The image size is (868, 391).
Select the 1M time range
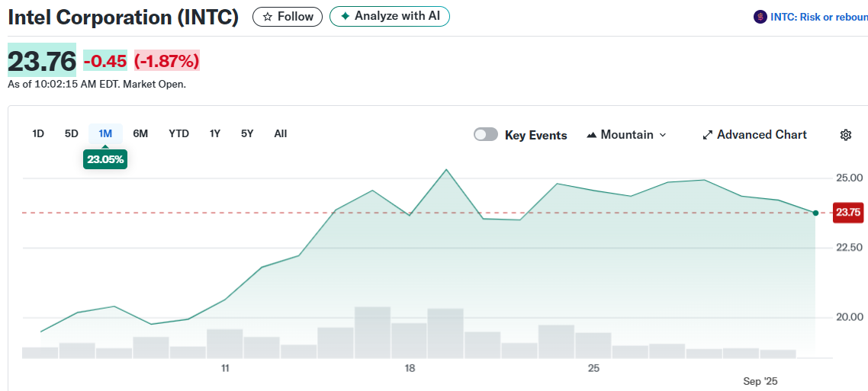[x=105, y=133]
